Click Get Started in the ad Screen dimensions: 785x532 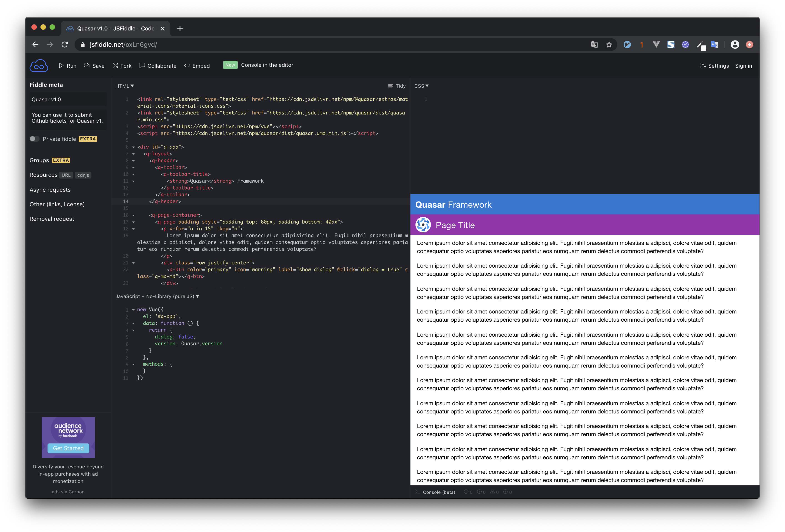tap(68, 448)
